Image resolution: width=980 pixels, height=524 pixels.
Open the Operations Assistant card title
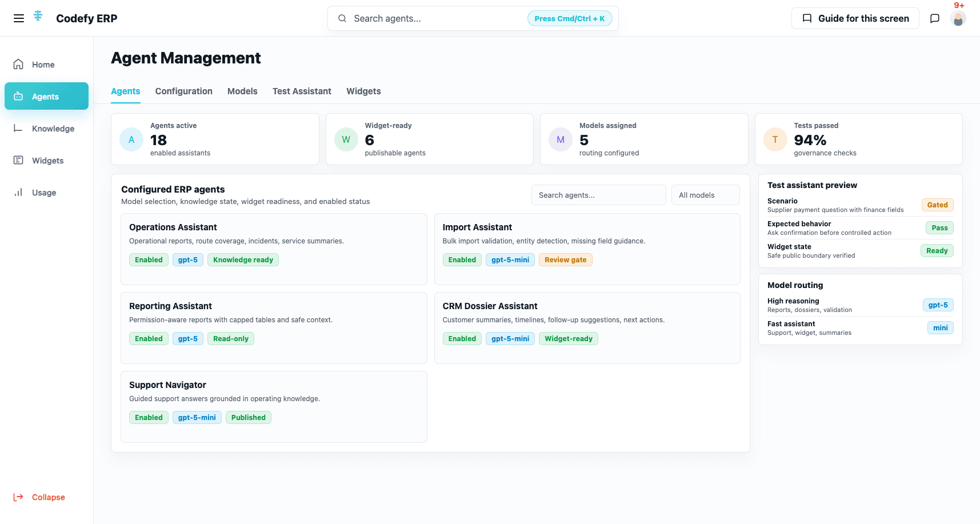173,227
